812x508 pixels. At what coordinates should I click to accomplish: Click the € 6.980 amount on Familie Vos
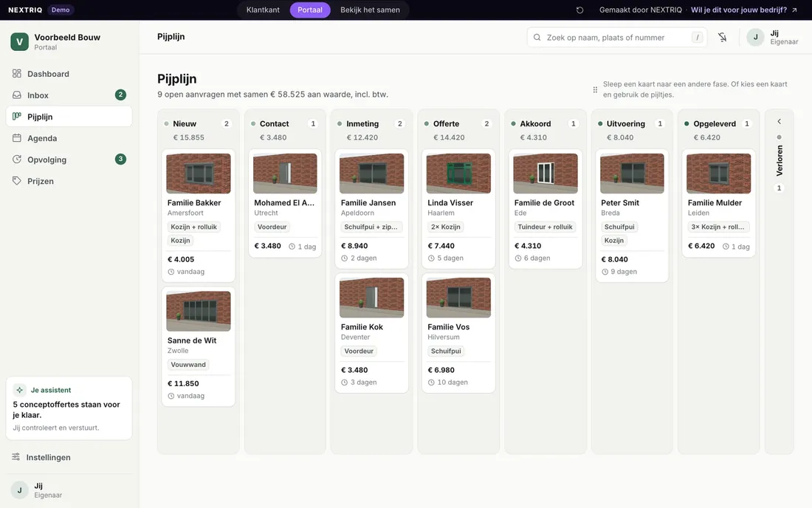(441, 370)
